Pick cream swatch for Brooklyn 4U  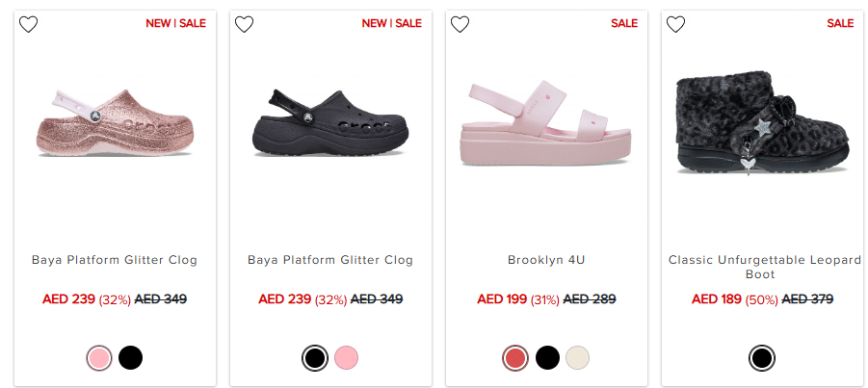tap(577, 358)
